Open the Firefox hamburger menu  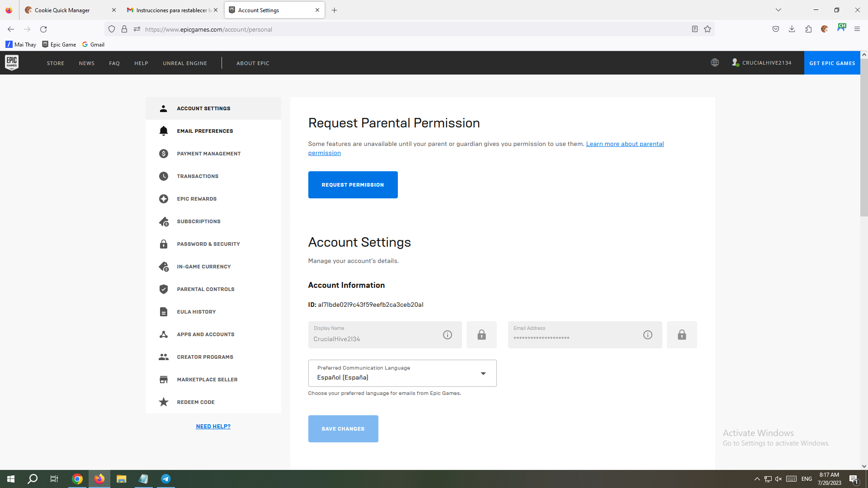857,29
